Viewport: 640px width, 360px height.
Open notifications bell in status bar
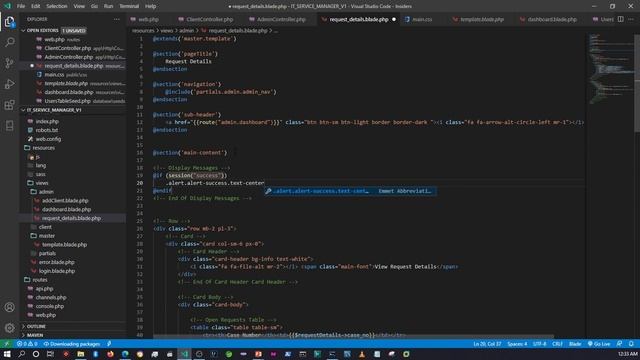pyautogui.click(x=631, y=344)
